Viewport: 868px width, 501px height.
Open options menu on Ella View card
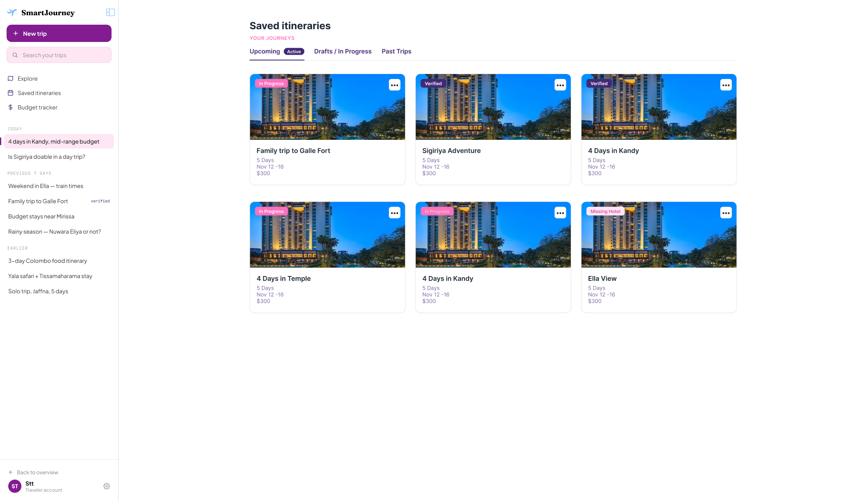click(x=726, y=213)
